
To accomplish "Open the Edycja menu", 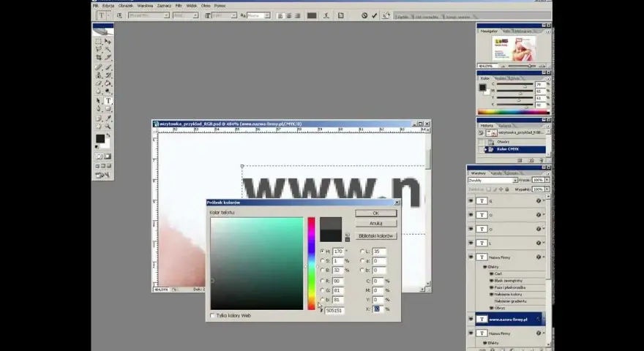I will [108, 6].
